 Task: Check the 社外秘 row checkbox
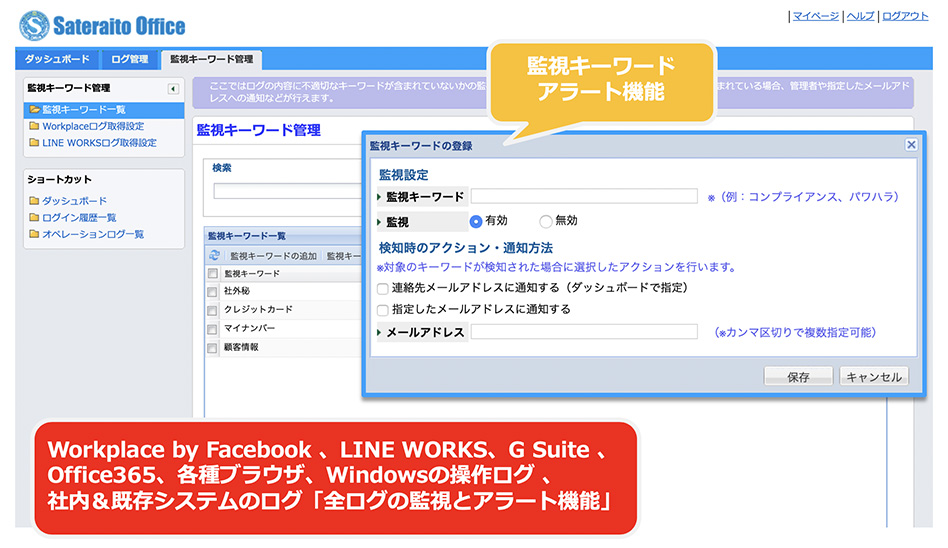click(x=212, y=292)
